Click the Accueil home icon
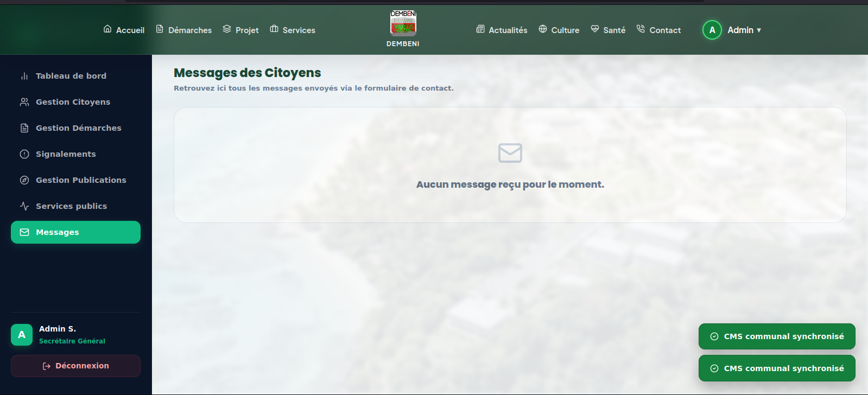Viewport: 868px width, 395px height. (x=107, y=29)
